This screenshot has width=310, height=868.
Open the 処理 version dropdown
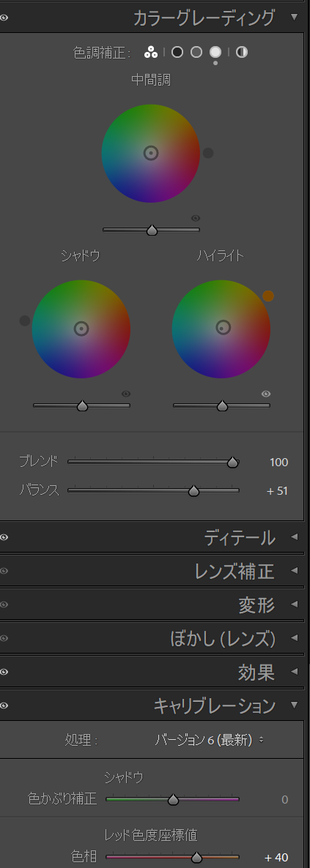[x=210, y=740]
